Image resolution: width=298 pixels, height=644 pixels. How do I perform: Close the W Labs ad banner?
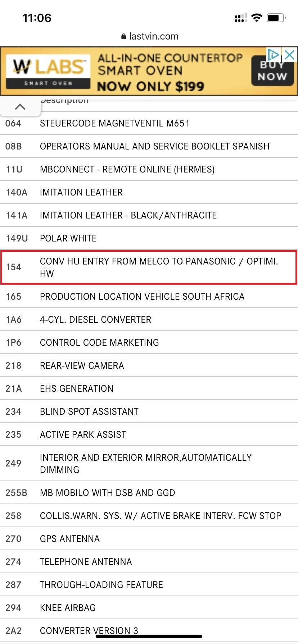coord(290,55)
